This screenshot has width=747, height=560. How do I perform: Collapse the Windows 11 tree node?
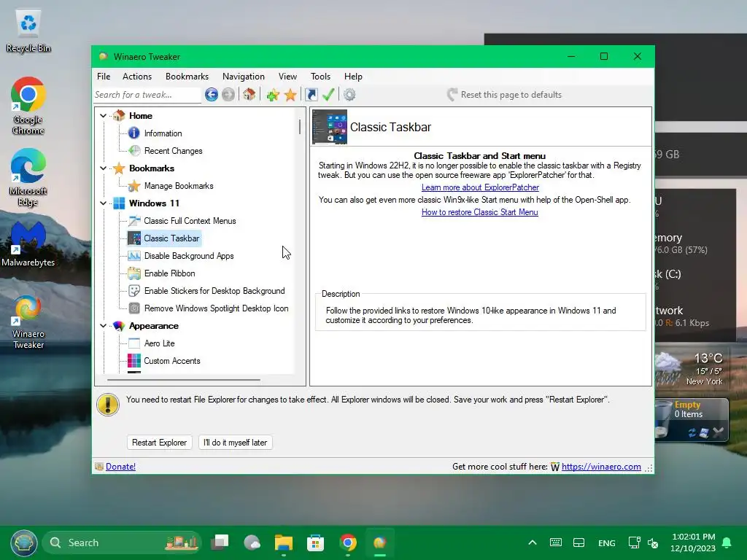(x=103, y=203)
